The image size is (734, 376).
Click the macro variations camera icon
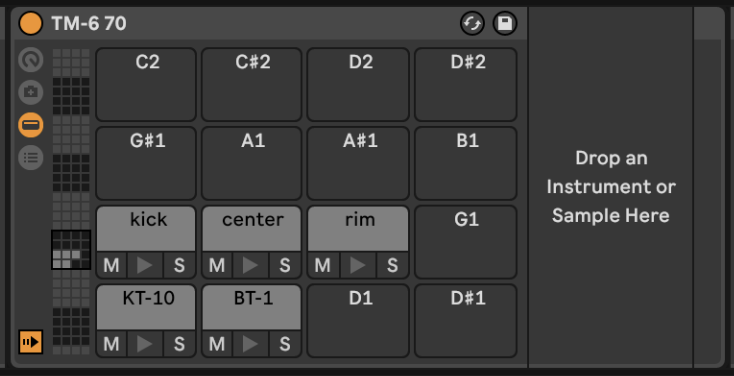click(31, 92)
